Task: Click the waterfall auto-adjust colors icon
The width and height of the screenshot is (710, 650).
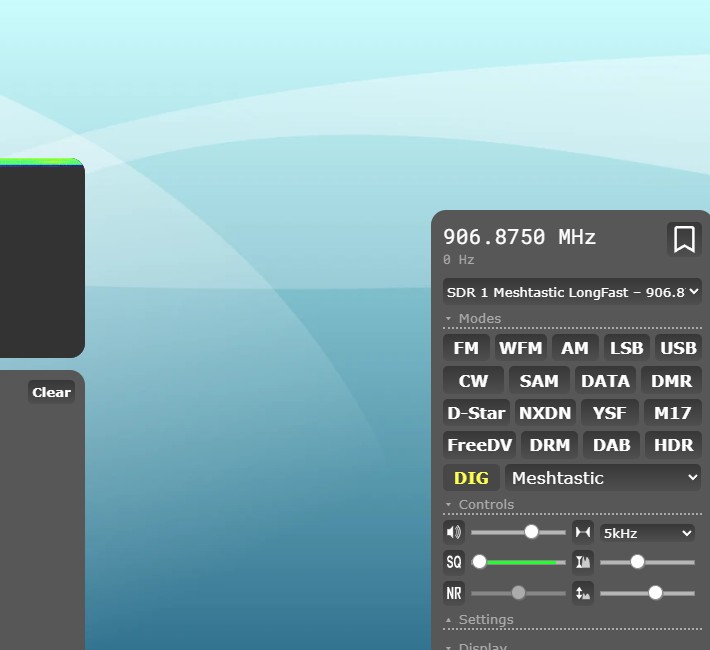Action: coord(583,562)
